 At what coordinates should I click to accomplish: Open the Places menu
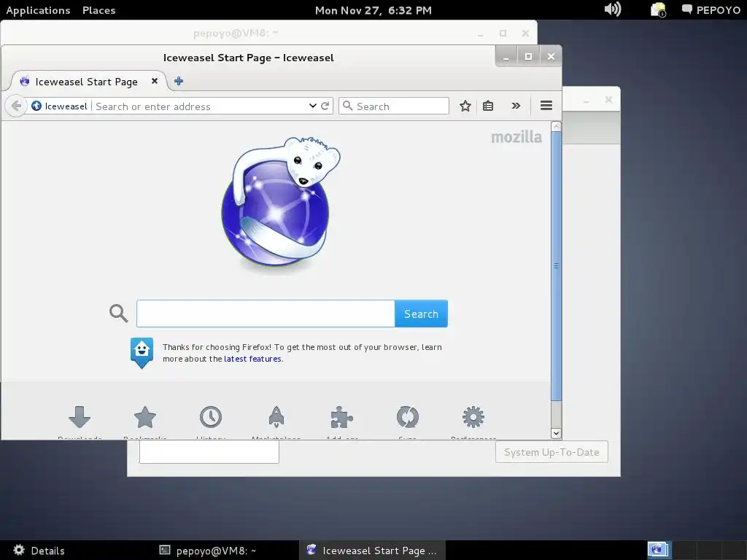99,10
